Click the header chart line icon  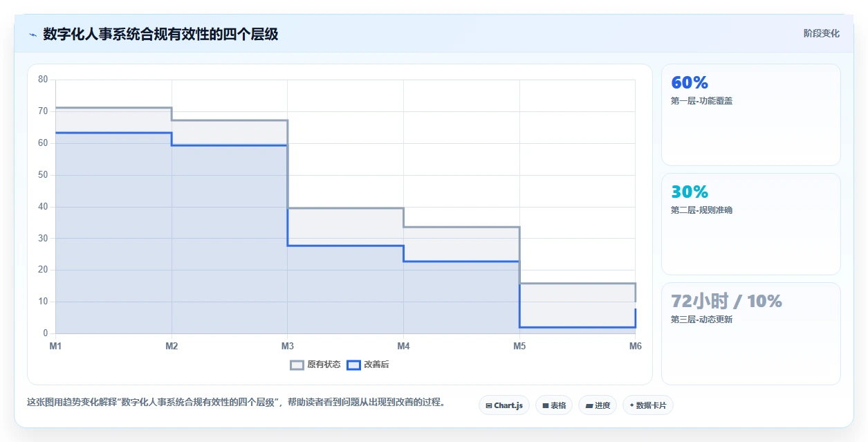(33, 35)
